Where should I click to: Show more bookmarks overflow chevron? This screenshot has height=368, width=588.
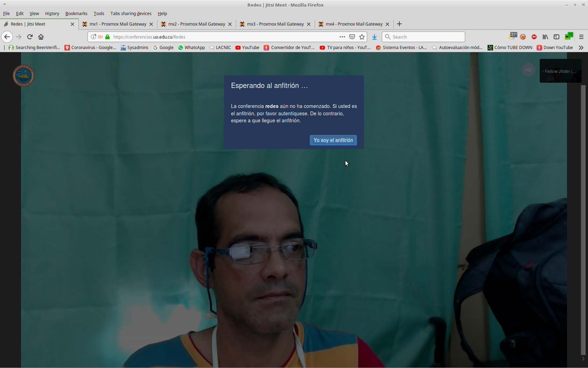581,48
